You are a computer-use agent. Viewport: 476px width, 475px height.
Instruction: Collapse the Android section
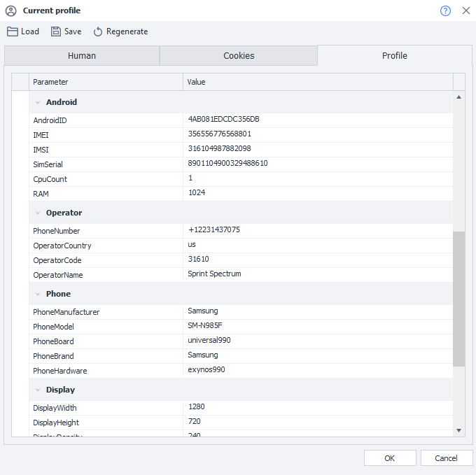[38, 102]
